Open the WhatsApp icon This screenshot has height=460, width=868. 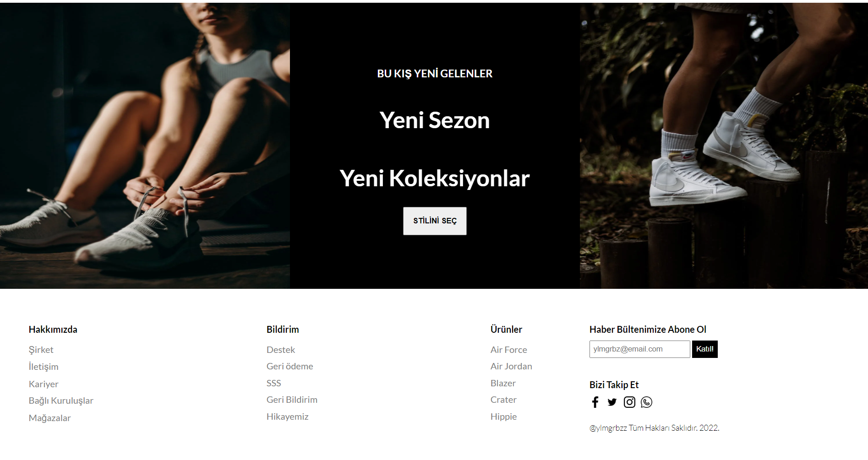coord(646,402)
